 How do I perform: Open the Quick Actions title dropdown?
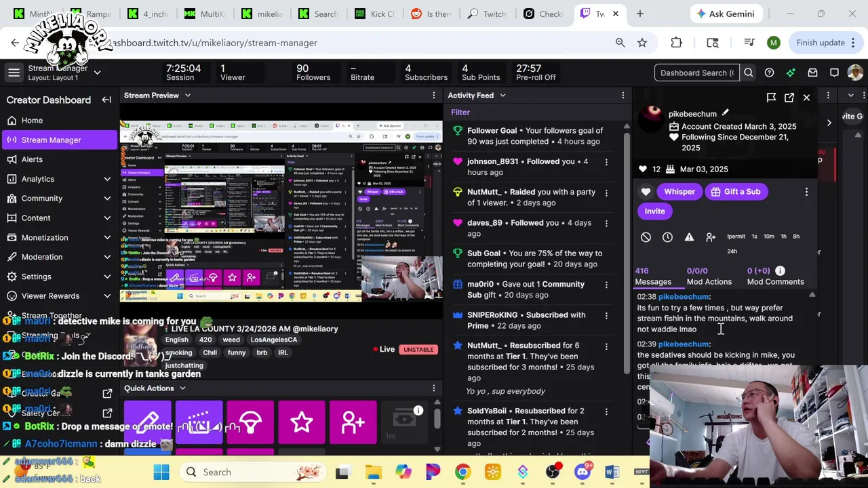(182, 388)
